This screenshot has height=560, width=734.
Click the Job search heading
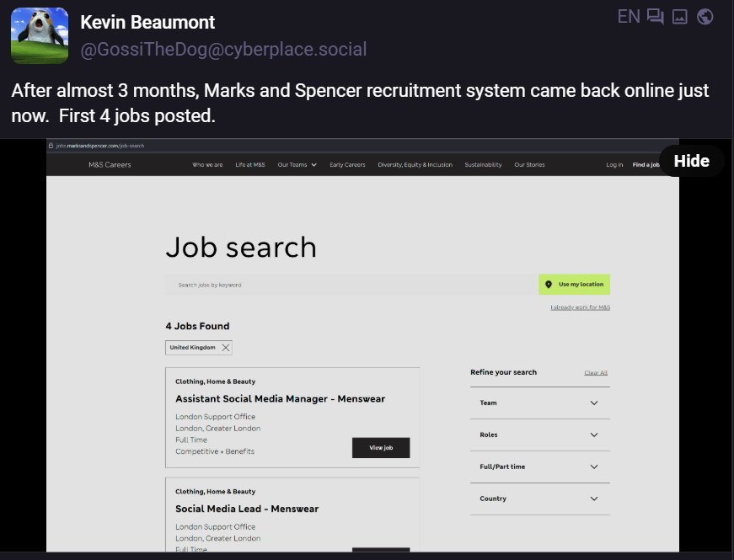[241, 247]
